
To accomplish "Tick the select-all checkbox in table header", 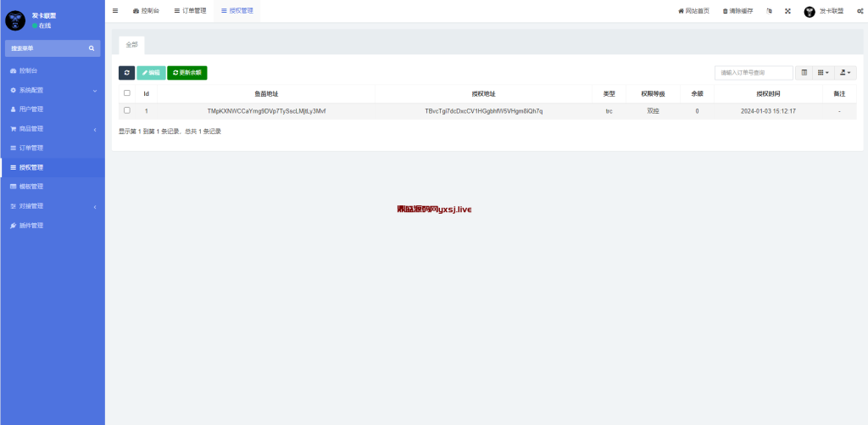I will pos(127,93).
